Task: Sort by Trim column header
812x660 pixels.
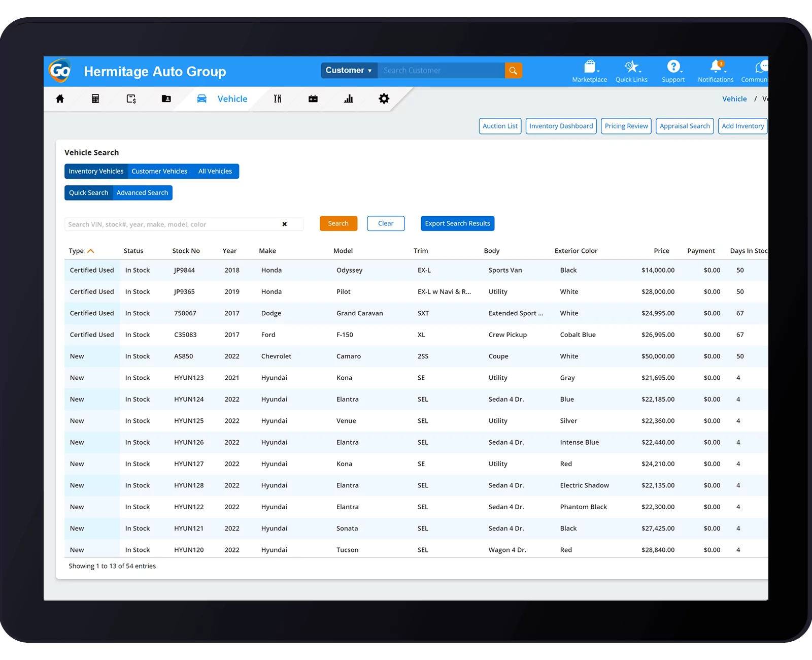Action: tap(421, 251)
